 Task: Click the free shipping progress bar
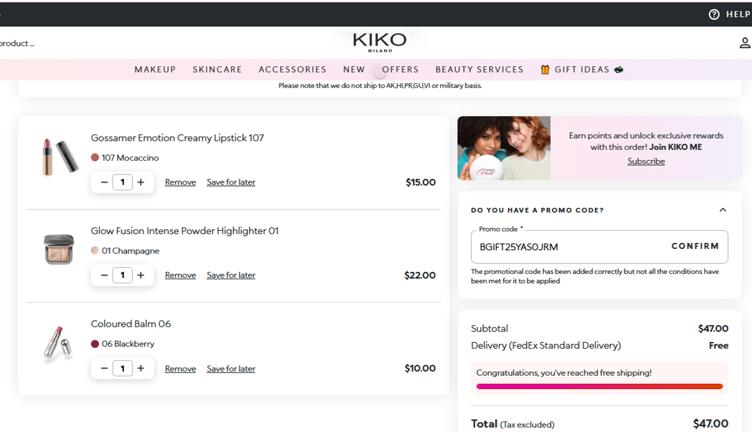[599, 386]
